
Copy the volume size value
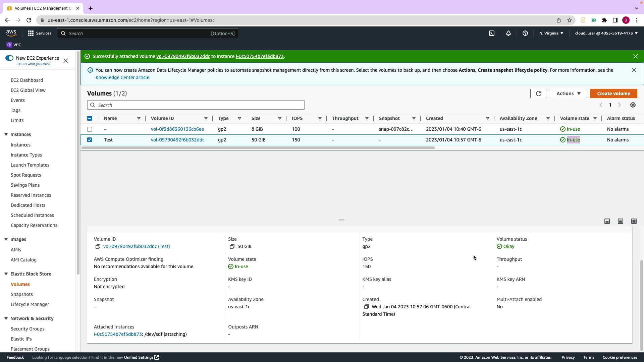[232, 246]
